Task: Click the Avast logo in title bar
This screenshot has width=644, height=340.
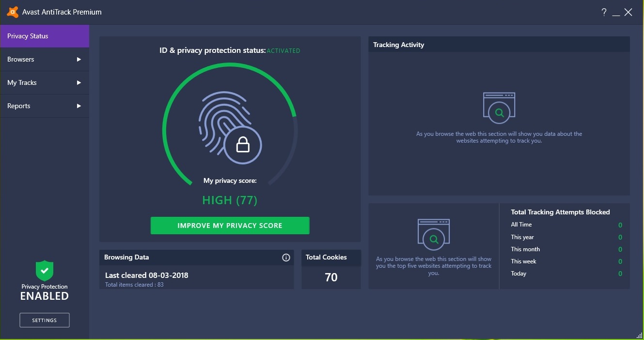Action: [13, 12]
